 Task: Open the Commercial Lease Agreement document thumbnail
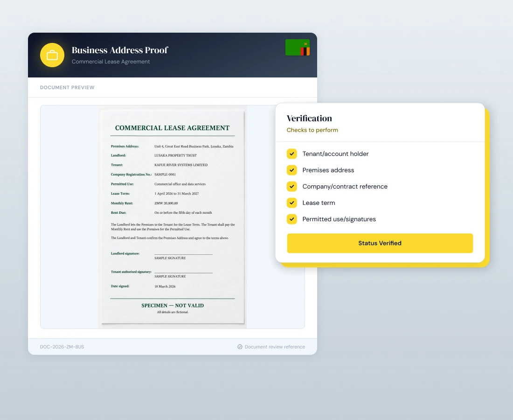(x=173, y=217)
